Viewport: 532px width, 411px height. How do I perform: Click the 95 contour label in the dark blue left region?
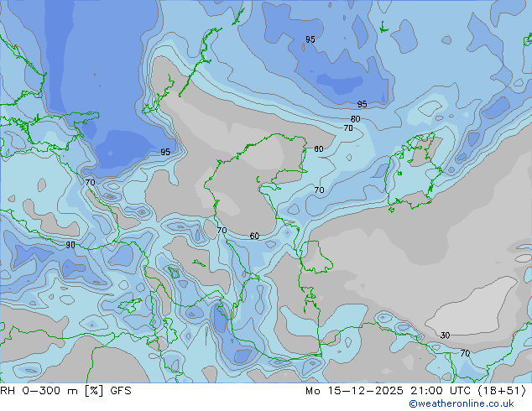tap(165, 152)
